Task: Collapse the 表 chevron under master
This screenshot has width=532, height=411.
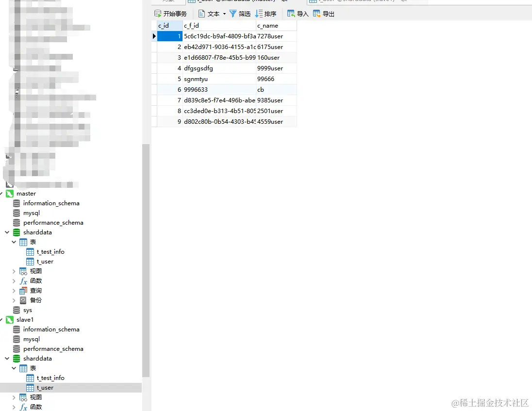Action: click(14, 242)
